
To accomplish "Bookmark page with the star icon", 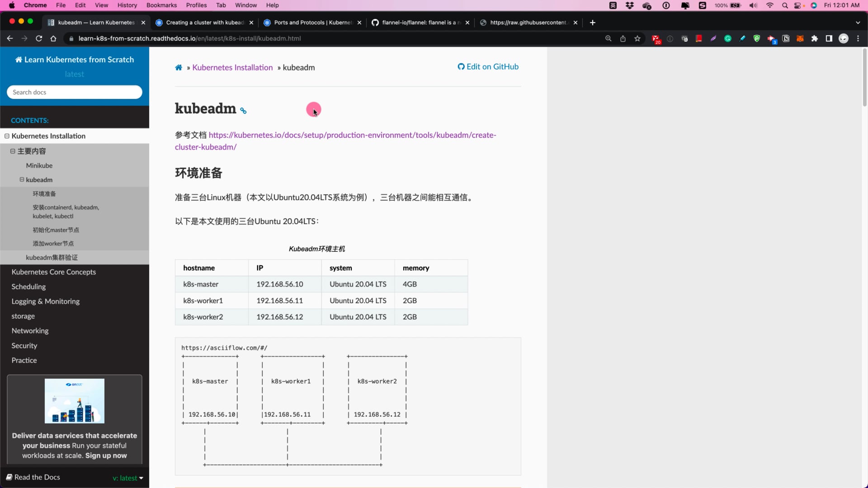I will pos(637,38).
